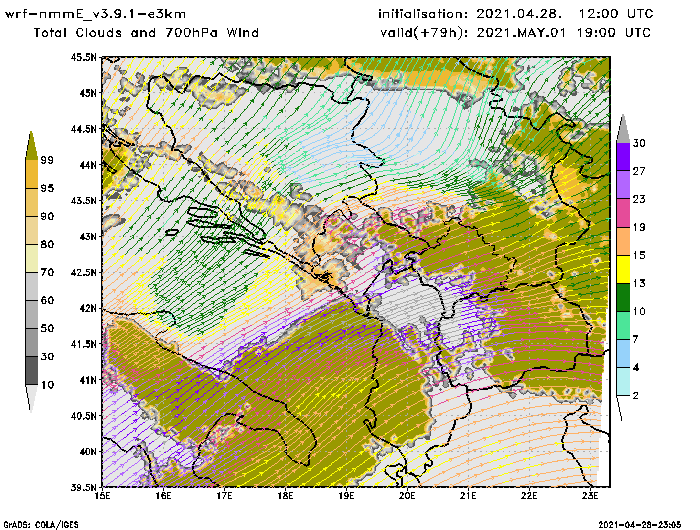Click the 10 value on cloud legend
This screenshot has height=530, width=700.
47,384
